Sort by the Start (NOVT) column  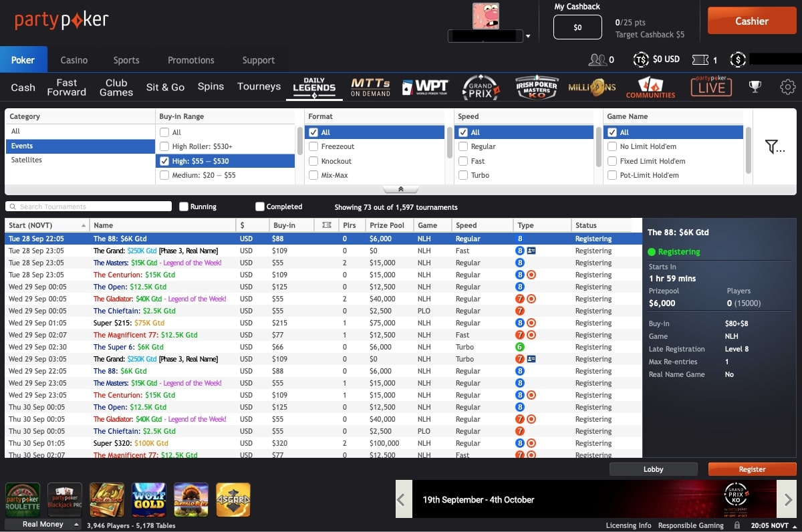coord(47,225)
